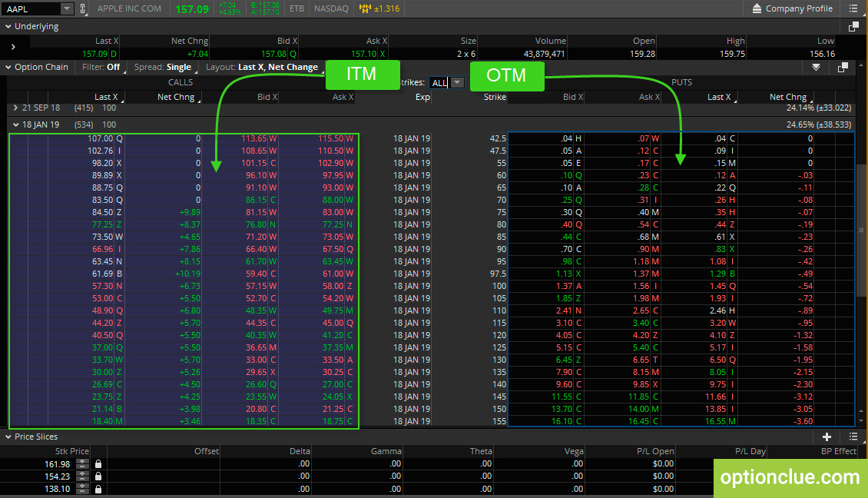Collapse the Underlying section
This screenshot has width=868, height=498.
pyautogui.click(x=8, y=27)
